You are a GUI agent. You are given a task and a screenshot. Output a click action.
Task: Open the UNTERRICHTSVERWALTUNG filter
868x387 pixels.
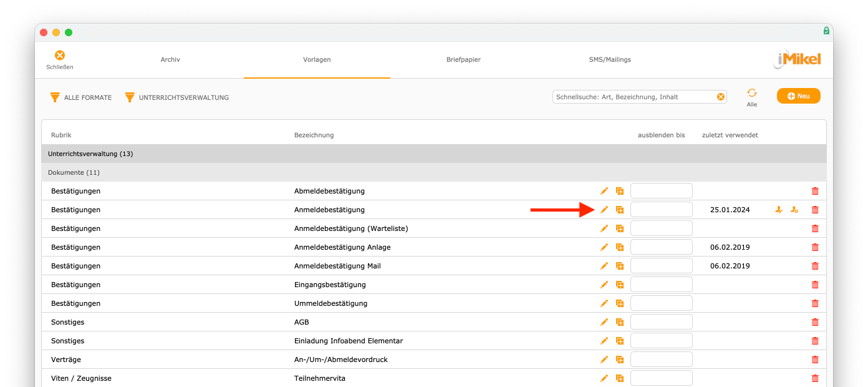tap(177, 97)
